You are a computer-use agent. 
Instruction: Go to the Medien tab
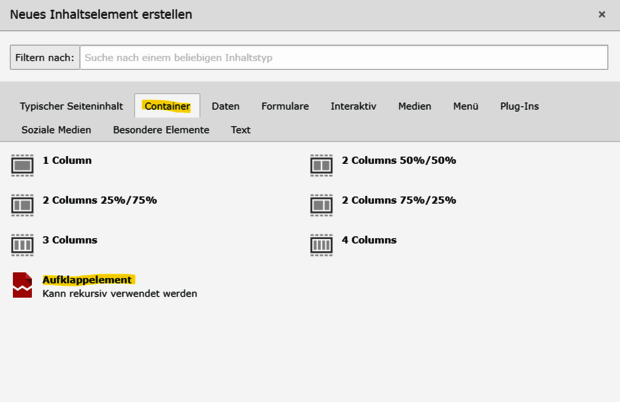pos(414,106)
